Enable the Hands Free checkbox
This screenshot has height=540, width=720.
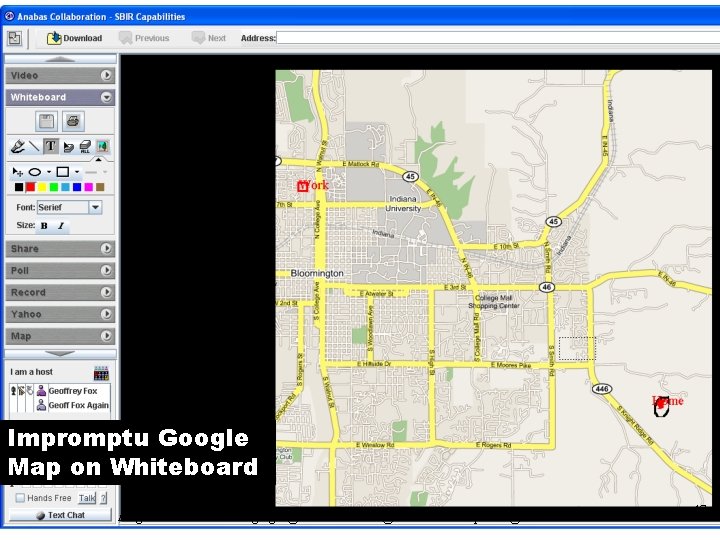click(x=20, y=498)
